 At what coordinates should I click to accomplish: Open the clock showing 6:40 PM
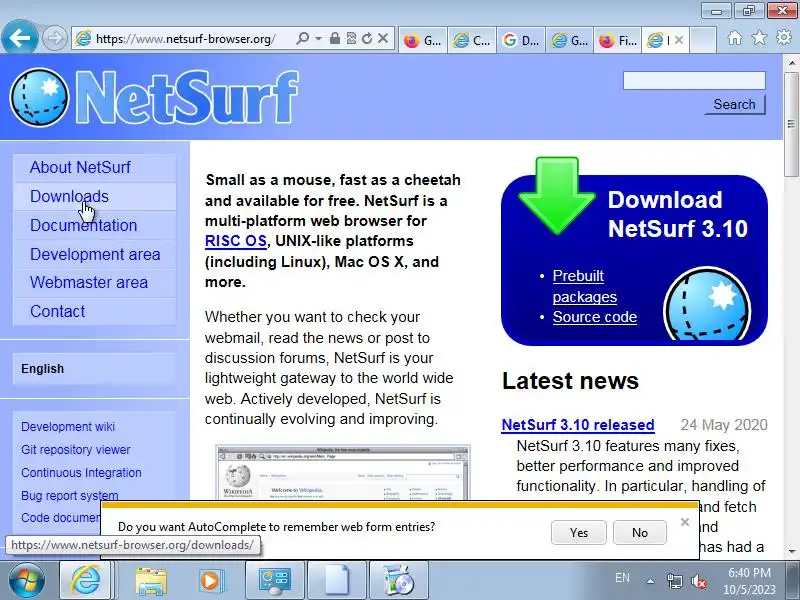749,581
